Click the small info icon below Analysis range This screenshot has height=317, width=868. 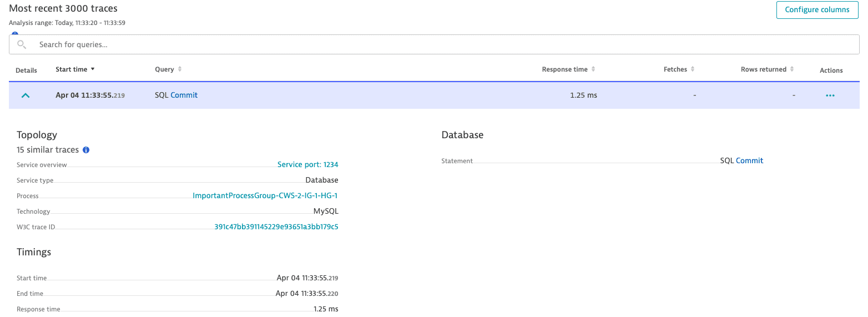pos(15,33)
